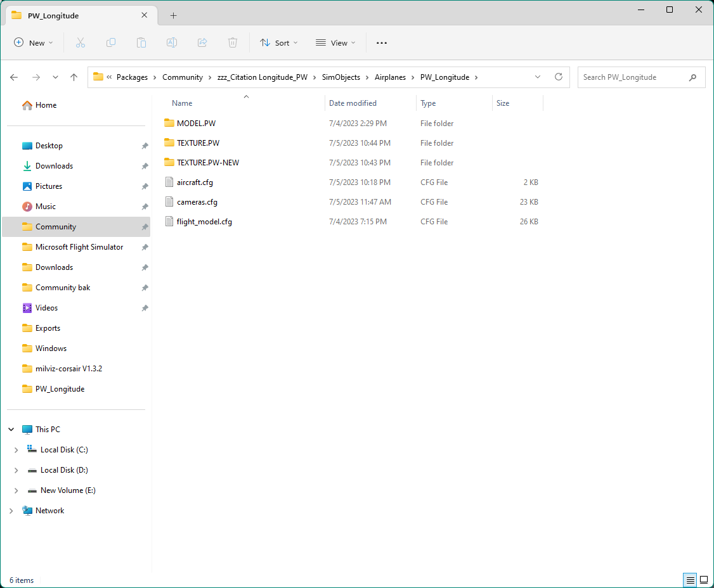Select the flight_model.cfg file
Screen dimensions: 714x588
[x=204, y=222]
